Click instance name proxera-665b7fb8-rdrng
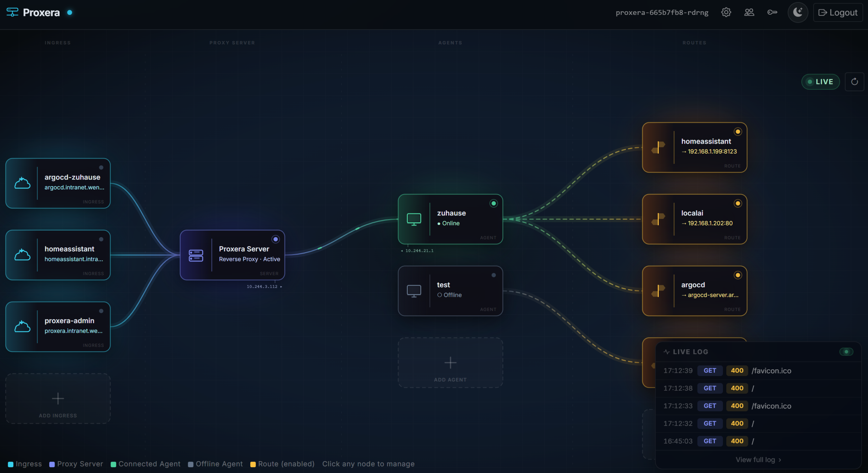 [x=662, y=13]
